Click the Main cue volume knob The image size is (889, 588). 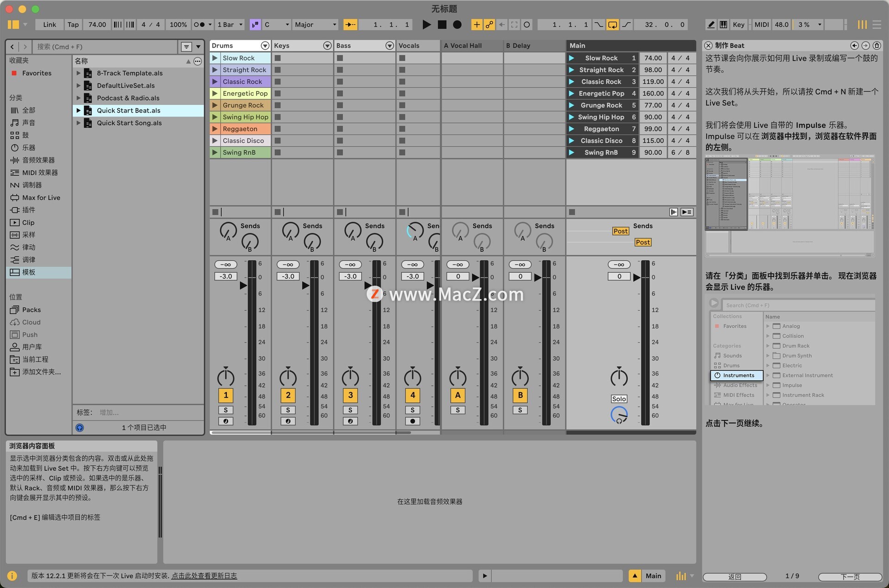click(619, 415)
